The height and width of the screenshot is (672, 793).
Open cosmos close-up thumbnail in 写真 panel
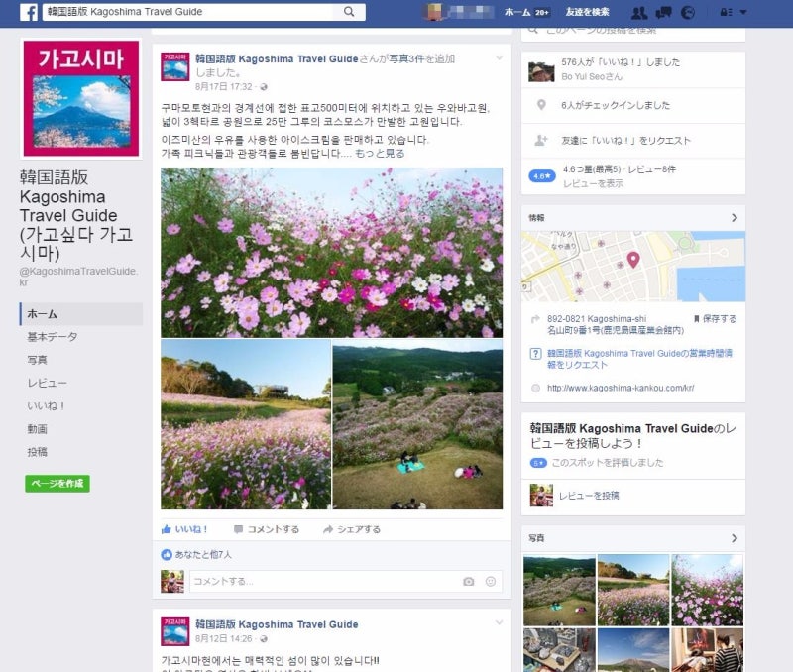click(707, 590)
